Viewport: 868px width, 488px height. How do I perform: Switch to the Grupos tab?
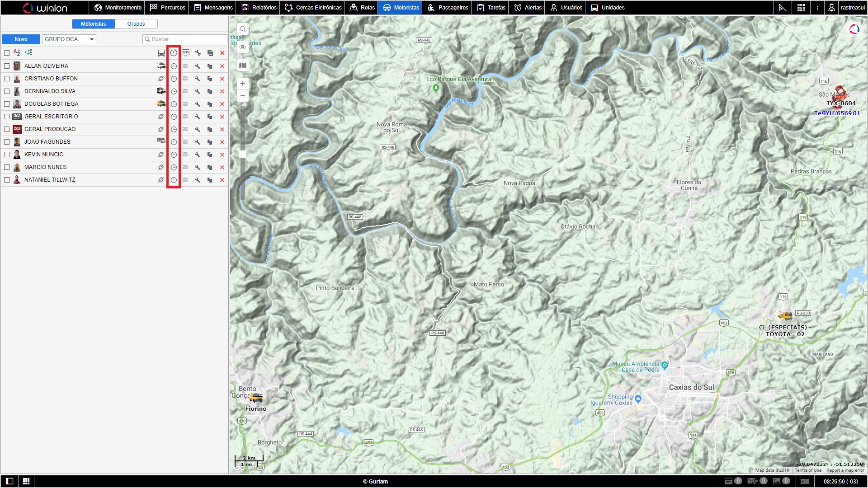click(136, 24)
